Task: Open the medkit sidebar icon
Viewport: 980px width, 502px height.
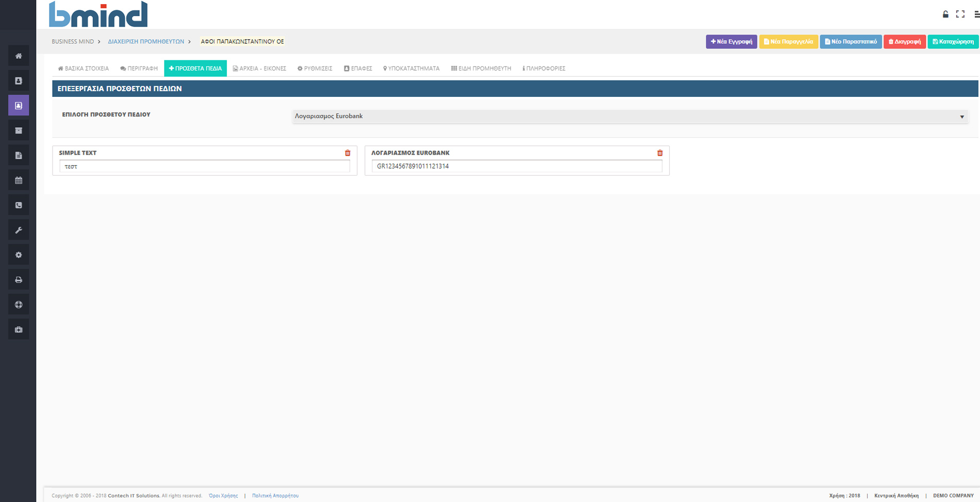Action: (19, 329)
